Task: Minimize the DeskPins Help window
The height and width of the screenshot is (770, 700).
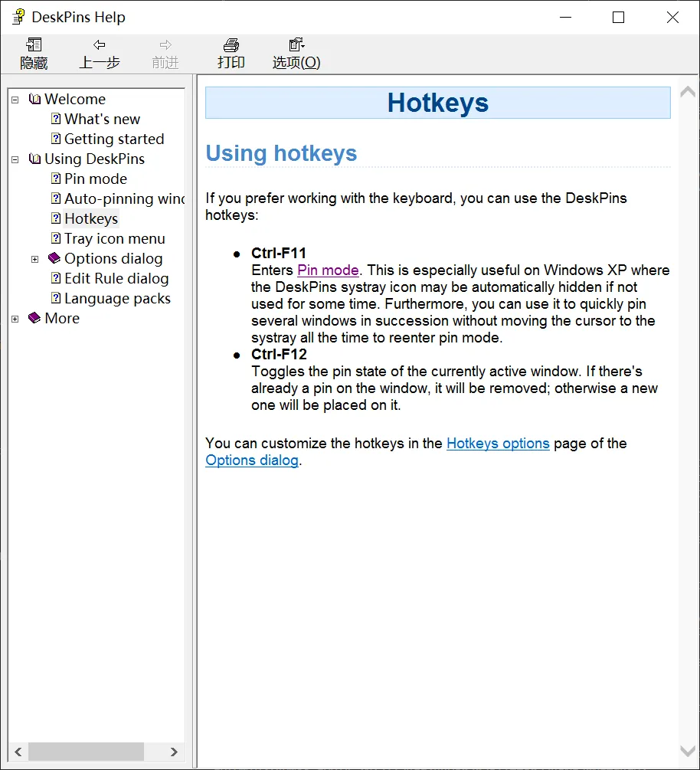Action: (565, 17)
